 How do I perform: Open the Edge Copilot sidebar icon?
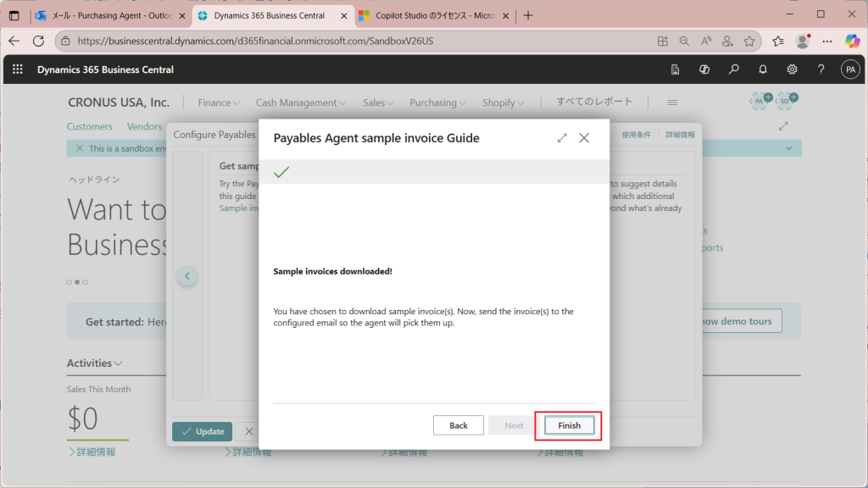click(853, 41)
